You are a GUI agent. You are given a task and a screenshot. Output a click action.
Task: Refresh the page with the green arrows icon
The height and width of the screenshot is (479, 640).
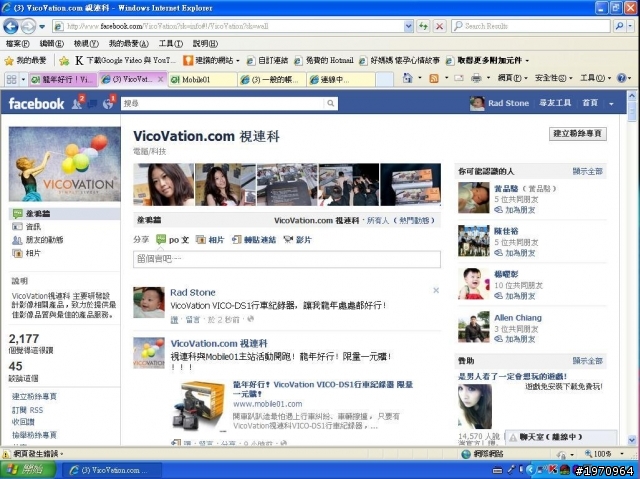pos(423,27)
